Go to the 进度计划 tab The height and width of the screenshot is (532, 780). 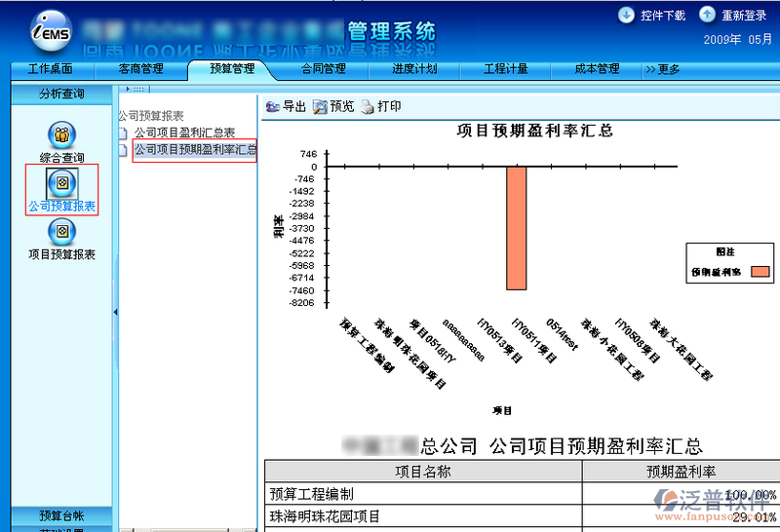tap(414, 69)
